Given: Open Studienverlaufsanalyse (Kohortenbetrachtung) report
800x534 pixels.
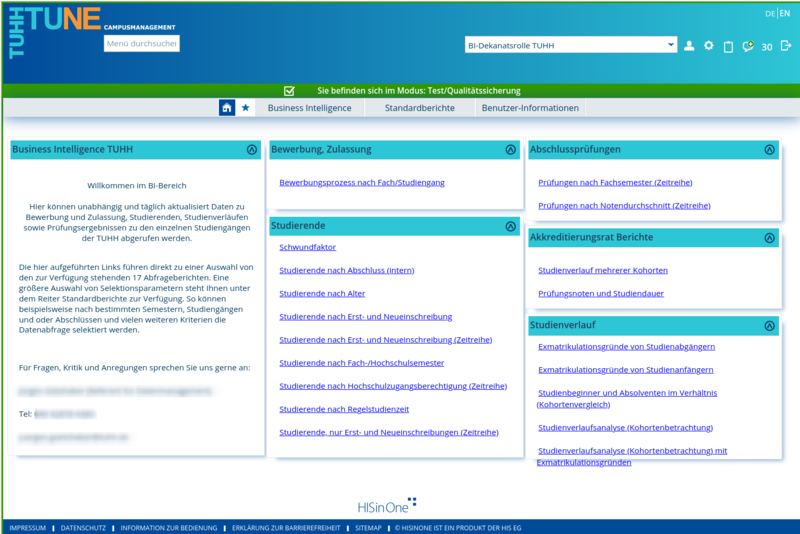Looking at the screenshot, I should tap(625, 428).
